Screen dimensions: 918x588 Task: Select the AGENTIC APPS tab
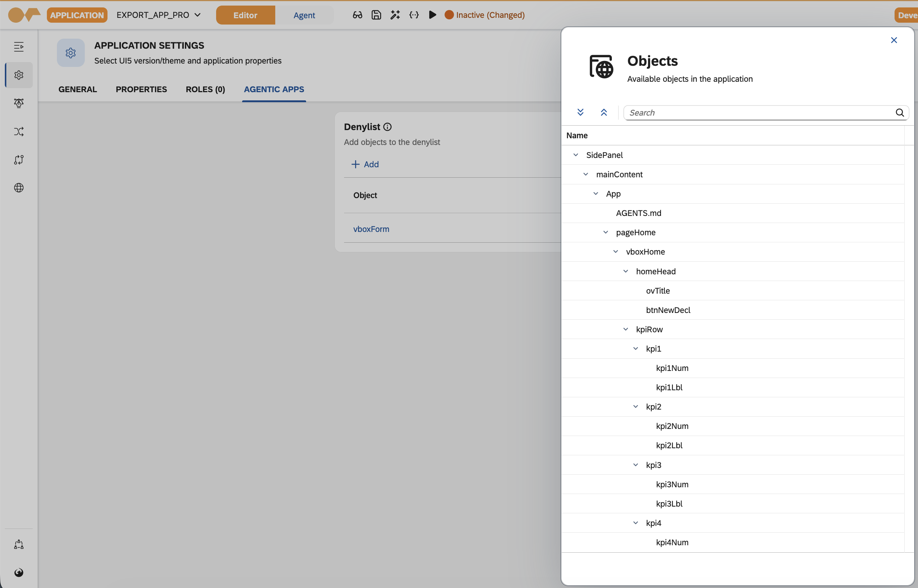point(274,89)
